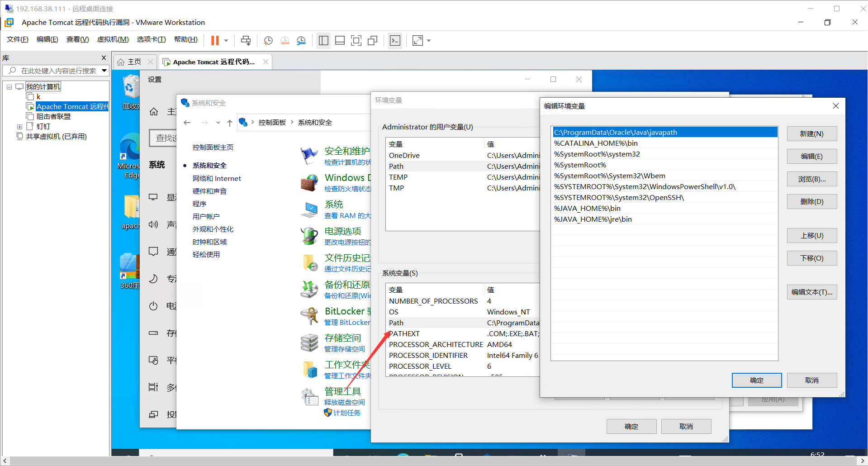Select the %SystemRoot%\system32 path entry
This screenshot has width=868, height=466.
click(664, 154)
